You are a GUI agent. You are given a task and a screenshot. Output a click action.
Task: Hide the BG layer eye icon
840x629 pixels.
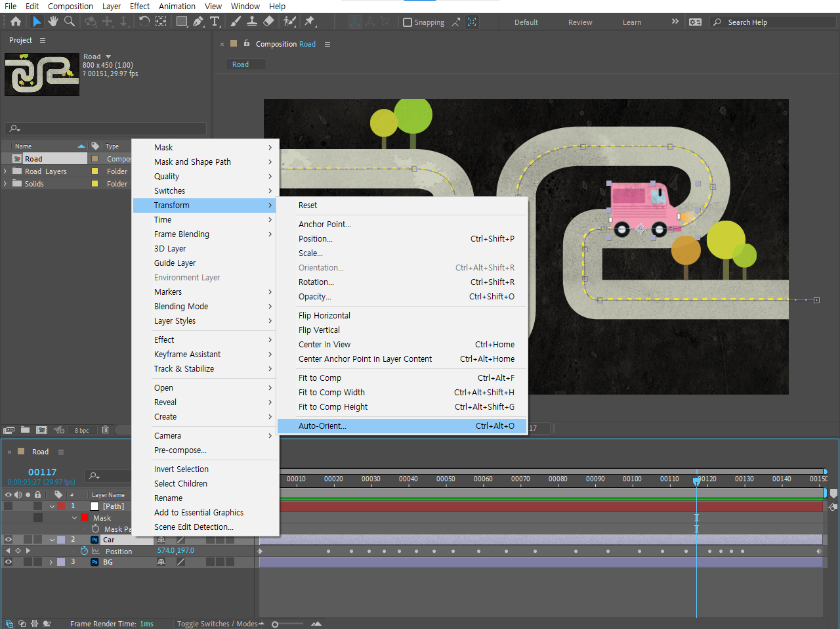coord(9,562)
